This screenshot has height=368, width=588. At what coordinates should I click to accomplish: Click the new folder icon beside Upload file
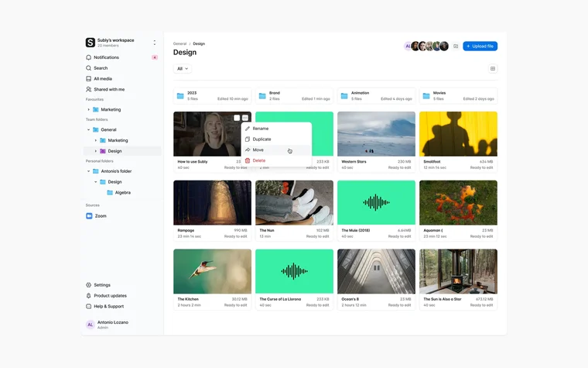click(x=456, y=46)
